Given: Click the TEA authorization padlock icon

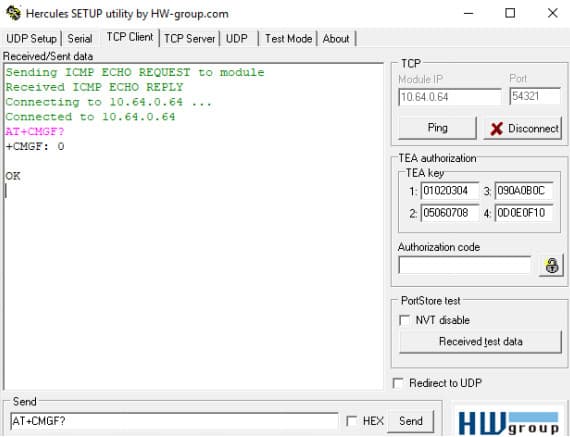Looking at the screenshot, I should coord(551,265).
